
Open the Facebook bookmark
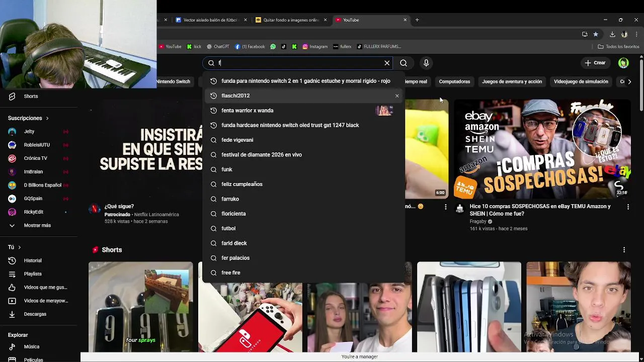[x=250, y=47]
